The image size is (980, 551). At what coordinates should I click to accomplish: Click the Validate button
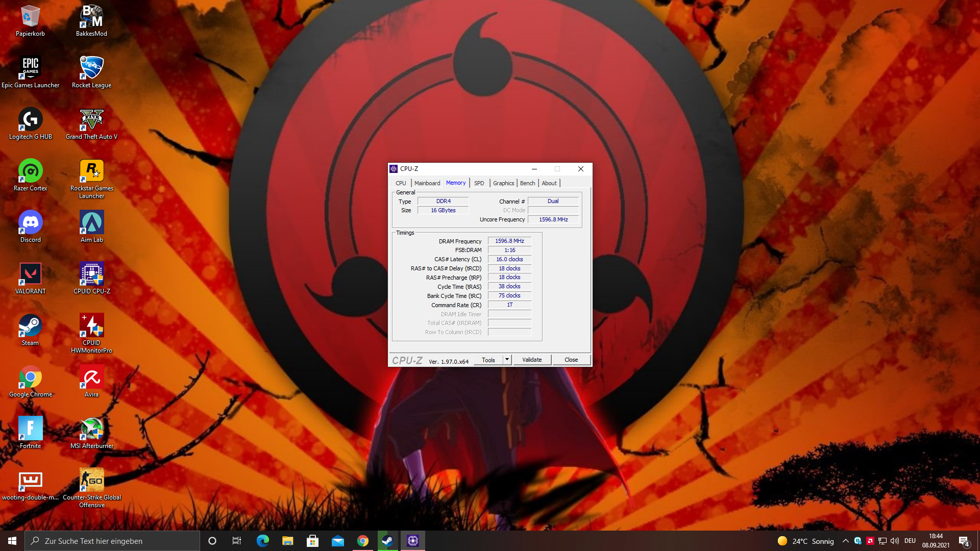point(532,360)
